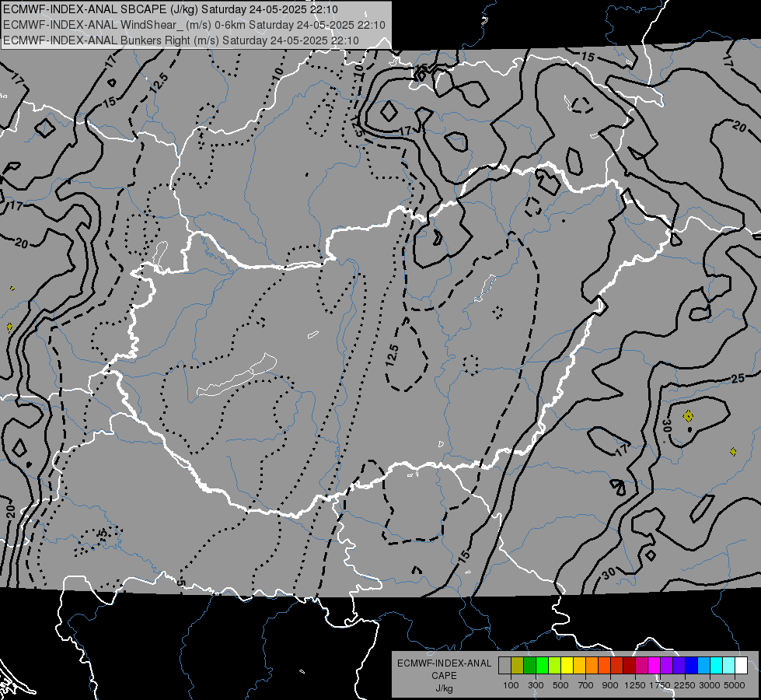The width and height of the screenshot is (761, 700).
Task: Select the legend value 2250
Action: 685,685
